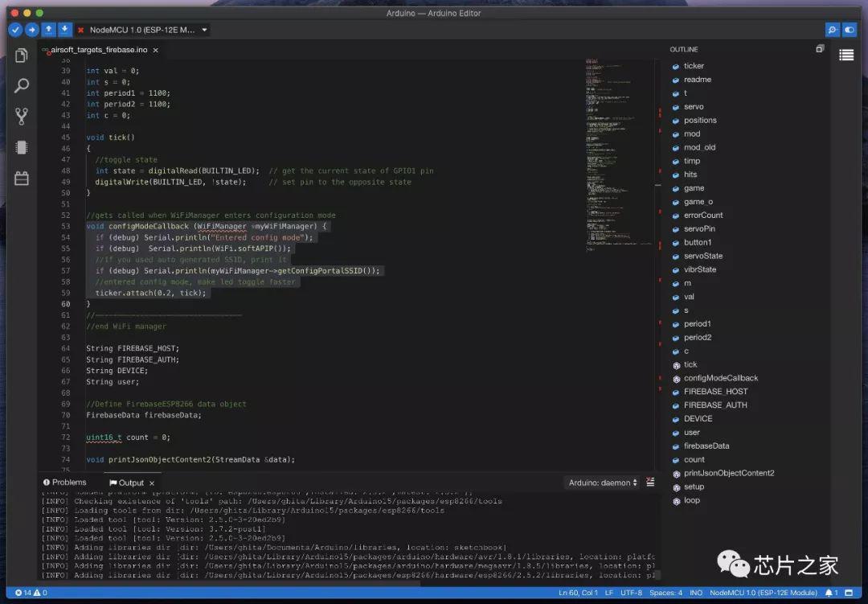868x604 pixels.
Task: Click the Verify checkmark toolbar button
Action: [x=15, y=30]
